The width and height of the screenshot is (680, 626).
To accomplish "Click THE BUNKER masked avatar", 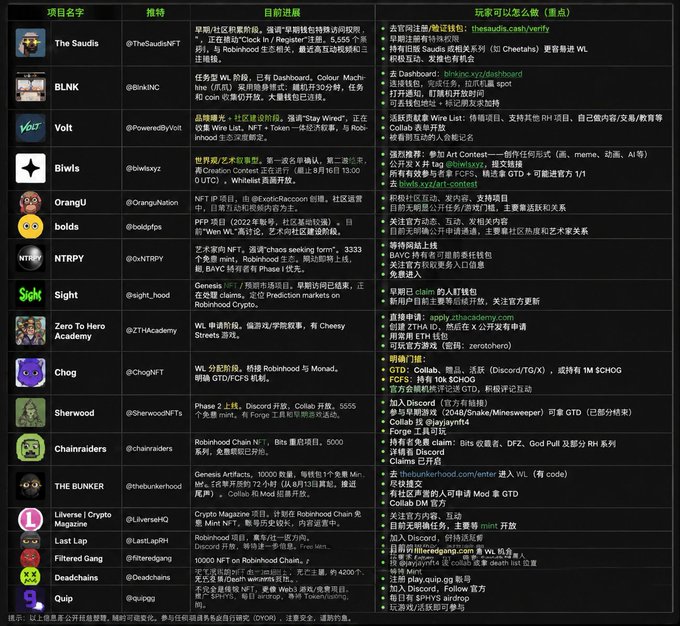I will pyautogui.click(x=30, y=486).
